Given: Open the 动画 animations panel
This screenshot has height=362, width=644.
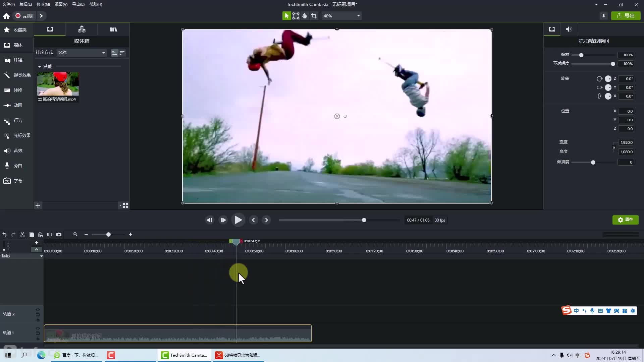Looking at the screenshot, I should click(x=17, y=105).
